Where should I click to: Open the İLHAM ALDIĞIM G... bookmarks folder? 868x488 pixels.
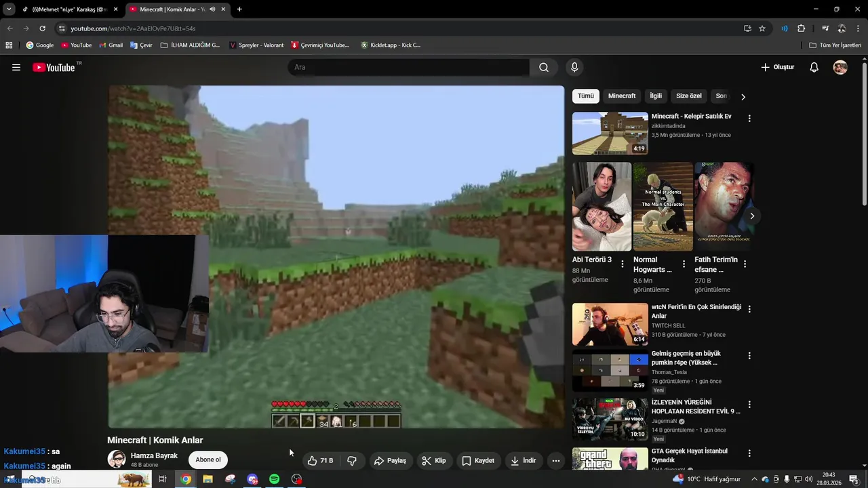tap(191, 45)
